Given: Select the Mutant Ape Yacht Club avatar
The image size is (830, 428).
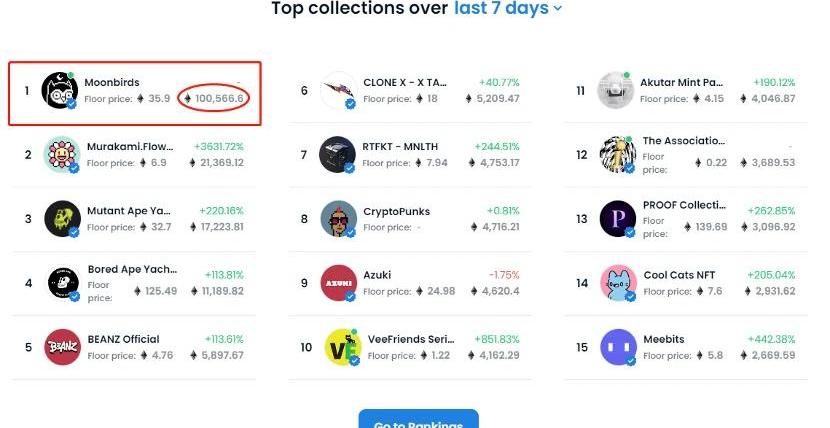Looking at the screenshot, I should pyautogui.click(x=62, y=218).
